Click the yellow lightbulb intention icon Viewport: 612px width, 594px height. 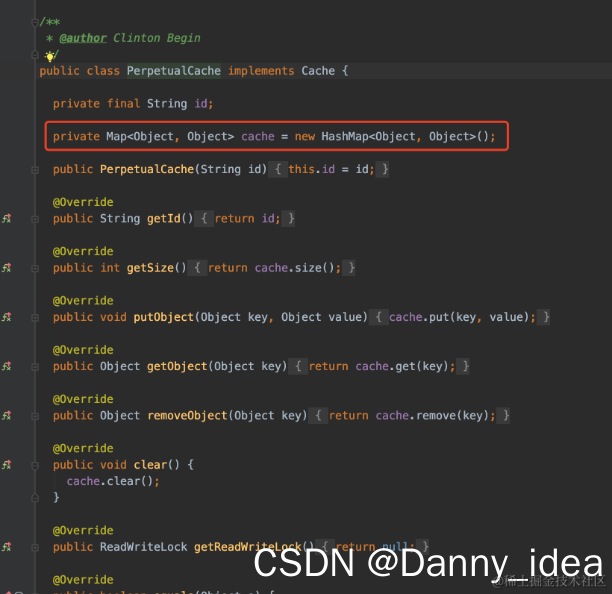50,57
